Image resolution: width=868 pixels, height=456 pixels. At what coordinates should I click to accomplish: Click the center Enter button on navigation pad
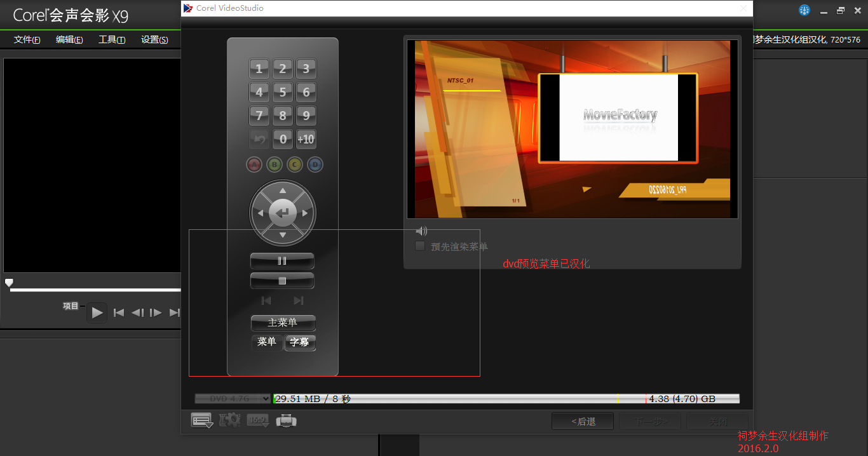pyautogui.click(x=283, y=213)
